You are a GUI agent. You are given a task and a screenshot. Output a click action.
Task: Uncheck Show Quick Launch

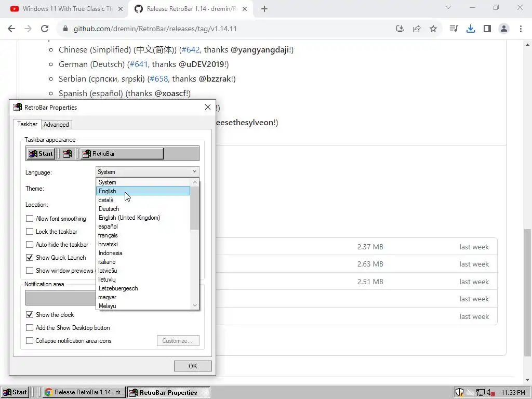30,257
